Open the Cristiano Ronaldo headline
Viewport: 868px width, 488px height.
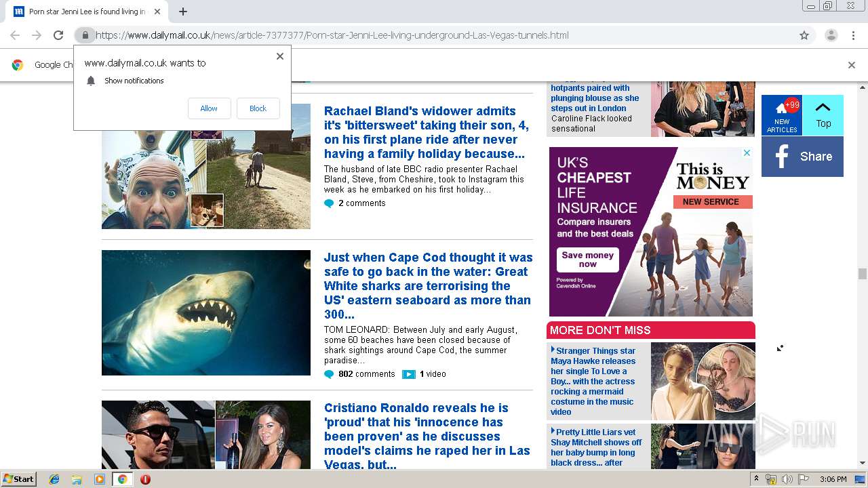point(427,436)
